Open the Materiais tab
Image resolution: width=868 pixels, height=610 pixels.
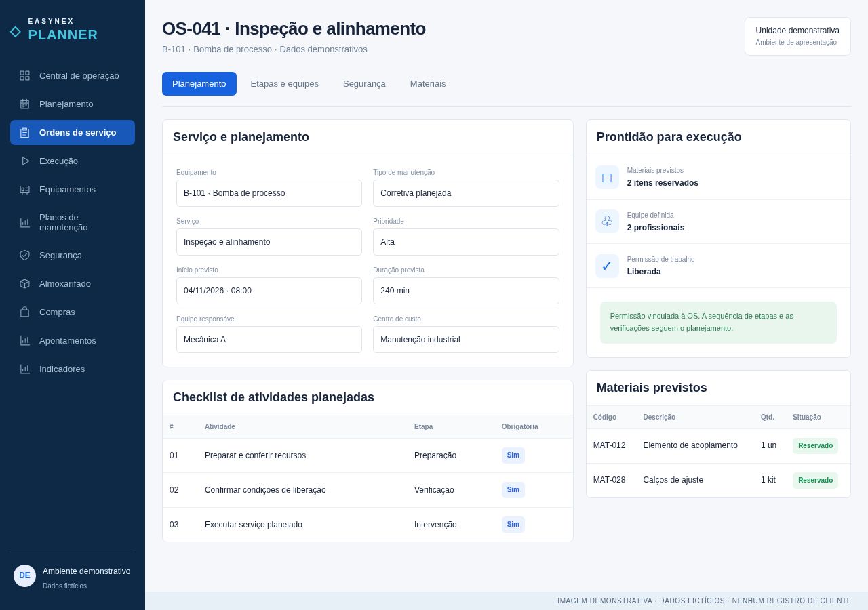pyautogui.click(x=428, y=83)
